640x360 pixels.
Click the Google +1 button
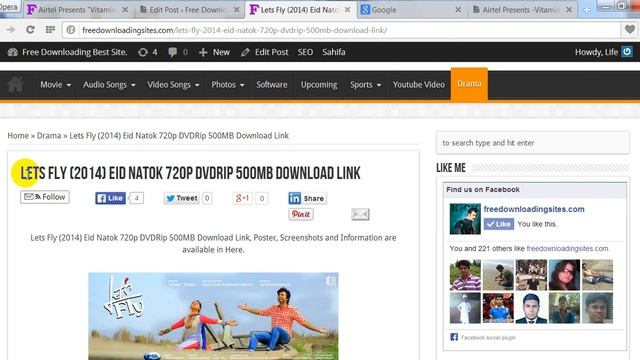(242, 198)
